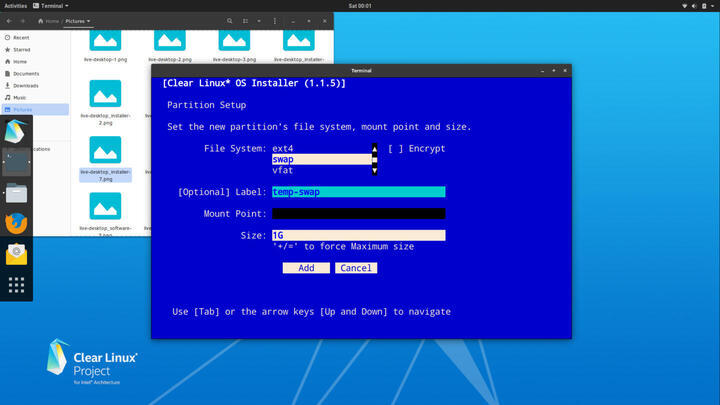
Task: Click Home in the Files path bar
Action: [x=49, y=21]
